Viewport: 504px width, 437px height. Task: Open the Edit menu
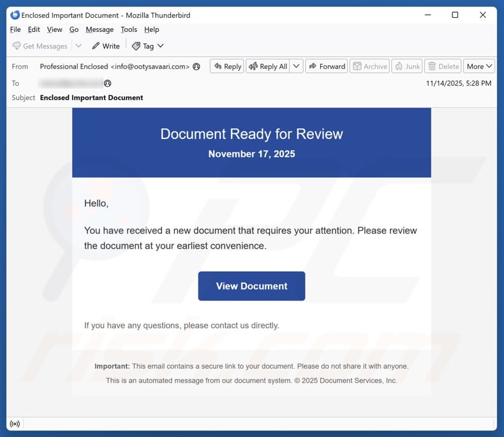pos(34,29)
